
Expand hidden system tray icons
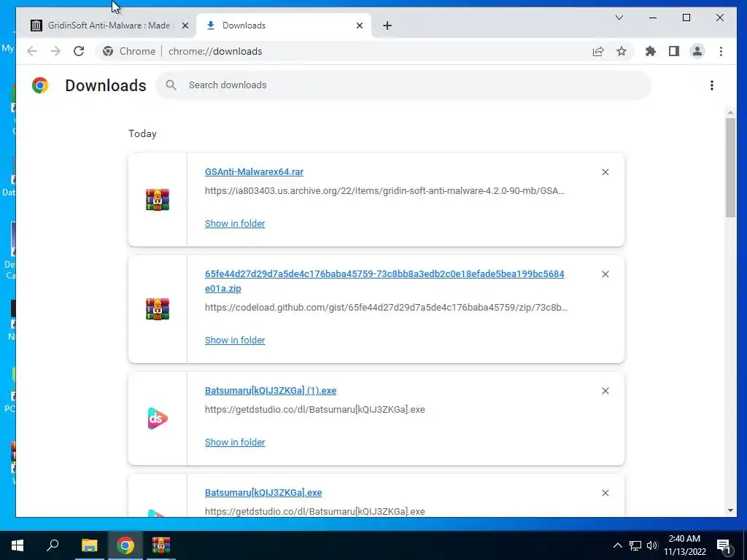tap(617, 545)
